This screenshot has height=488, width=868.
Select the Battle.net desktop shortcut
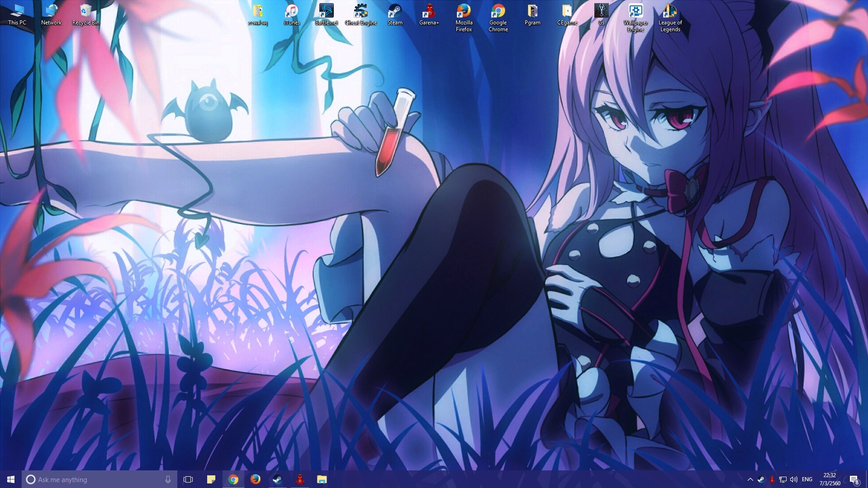tap(326, 14)
